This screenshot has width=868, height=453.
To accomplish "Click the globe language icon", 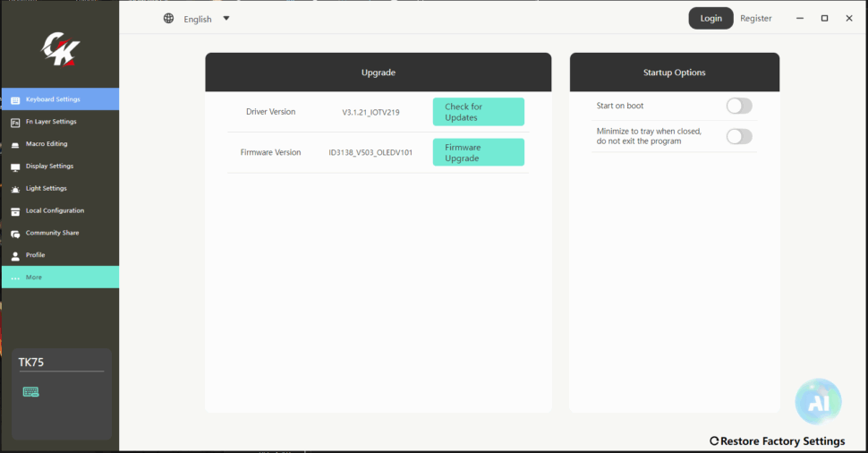I will pyautogui.click(x=168, y=19).
